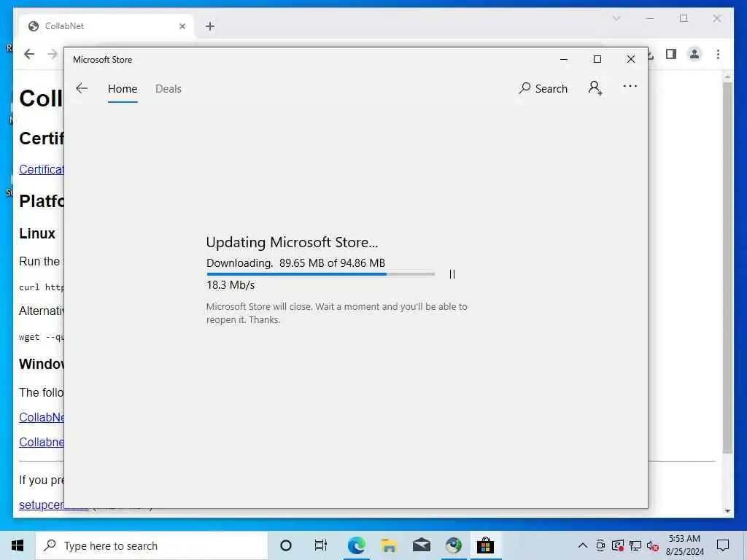Click the browser forward arrow
This screenshot has width=747, height=560.
53,54
